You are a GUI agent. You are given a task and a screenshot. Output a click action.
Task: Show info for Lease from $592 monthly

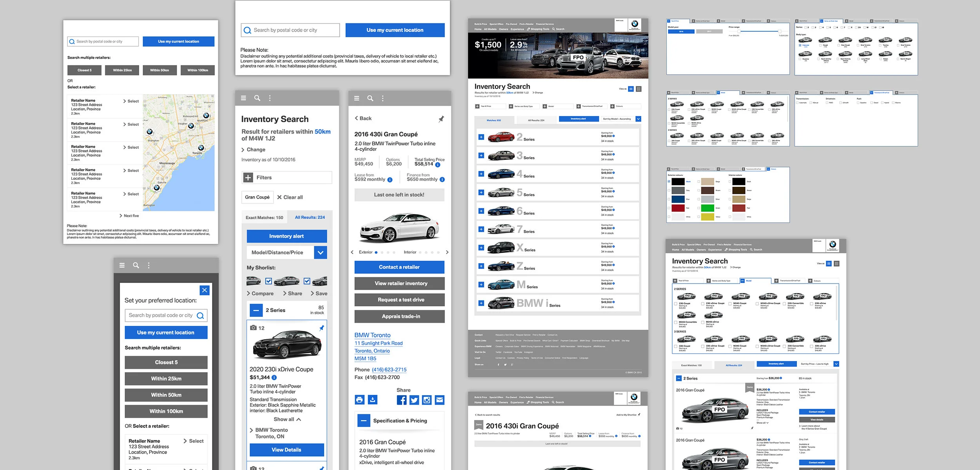pyautogui.click(x=390, y=180)
